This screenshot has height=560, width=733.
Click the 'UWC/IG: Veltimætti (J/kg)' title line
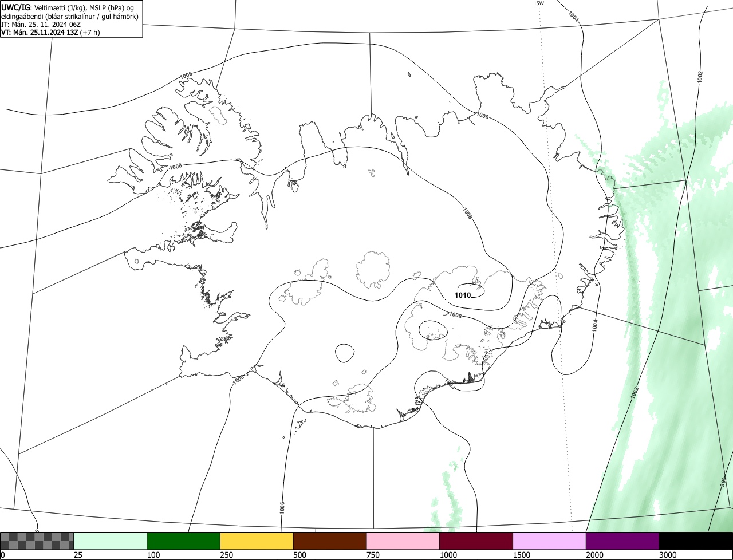click(x=68, y=7)
